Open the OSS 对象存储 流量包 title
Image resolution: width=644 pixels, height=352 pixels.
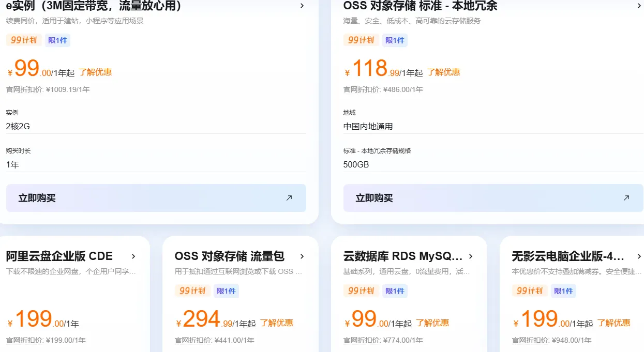point(230,256)
